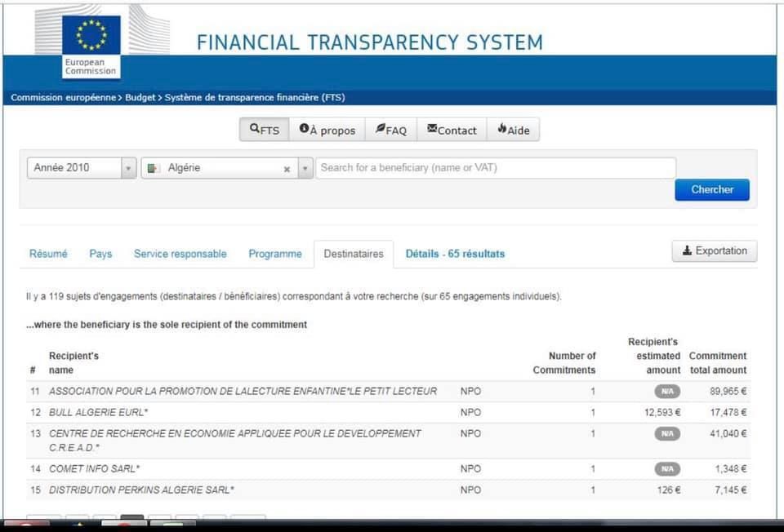Expand the country dropdown arrow

point(305,169)
